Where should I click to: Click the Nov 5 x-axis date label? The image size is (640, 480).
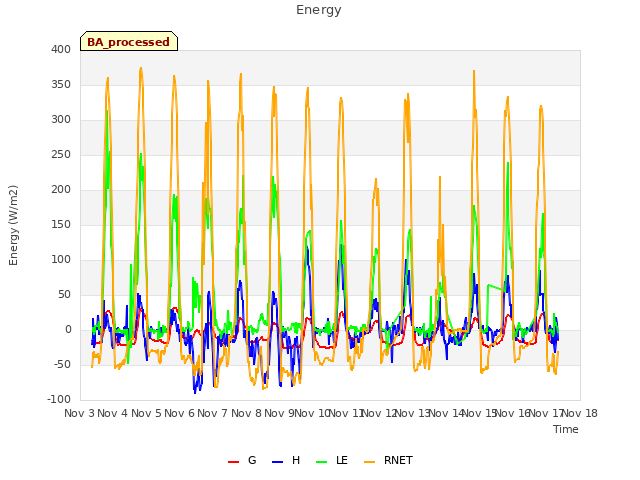(x=146, y=413)
